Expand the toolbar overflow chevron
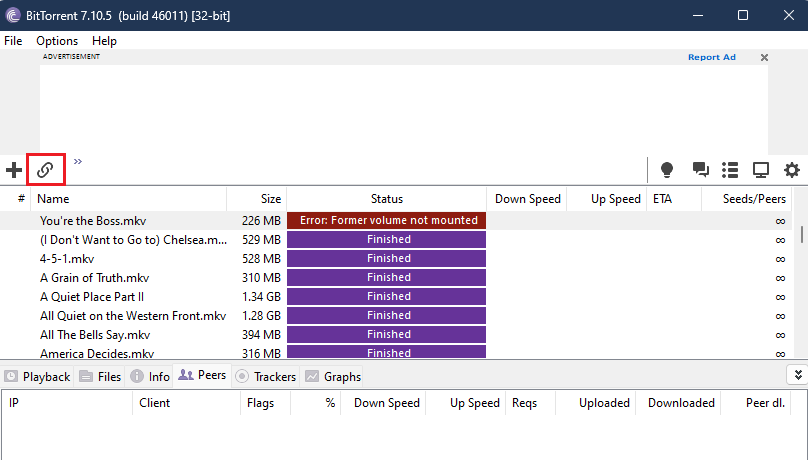The image size is (808, 460). coord(78,161)
